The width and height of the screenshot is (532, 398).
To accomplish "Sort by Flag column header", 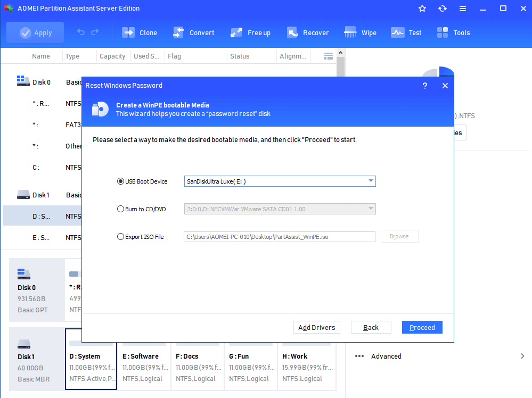I will tap(174, 56).
